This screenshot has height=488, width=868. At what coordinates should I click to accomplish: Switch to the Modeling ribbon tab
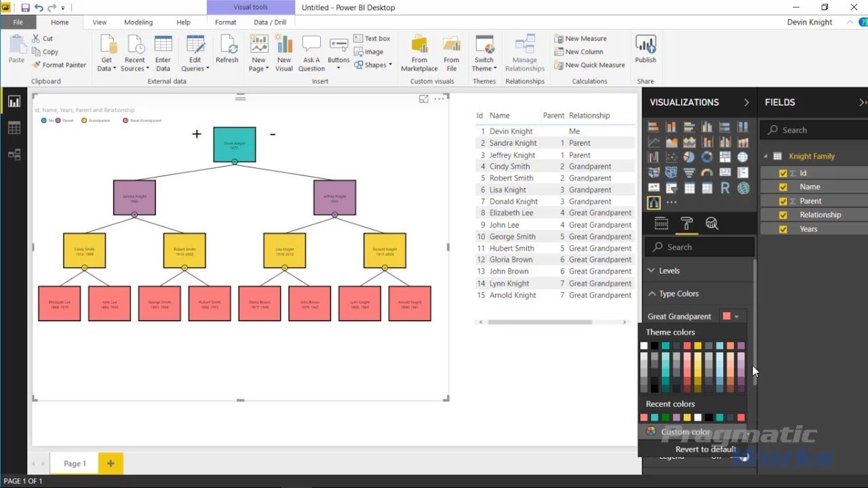coord(138,22)
